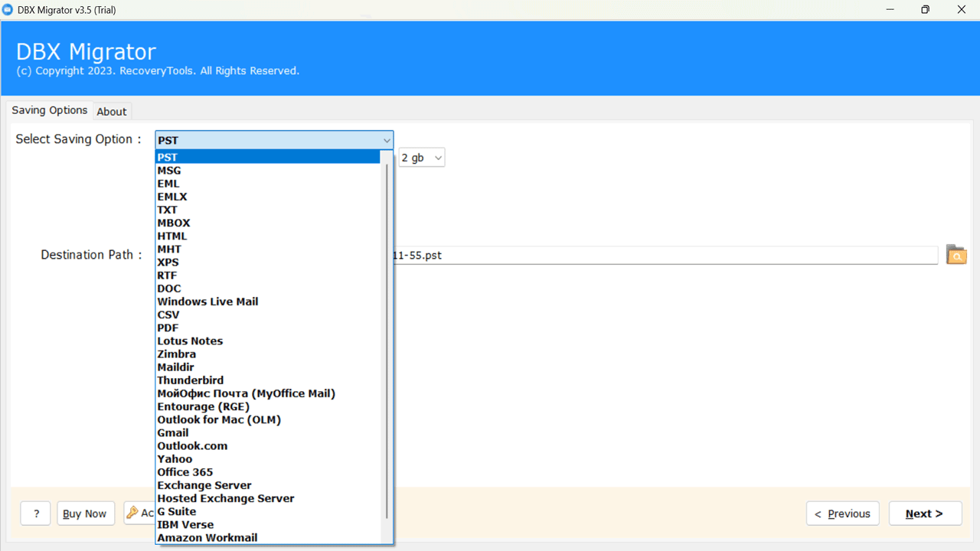This screenshot has height=551, width=980.
Task: Collapse the Select Saving Option dropdown
Action: (386, 140)
